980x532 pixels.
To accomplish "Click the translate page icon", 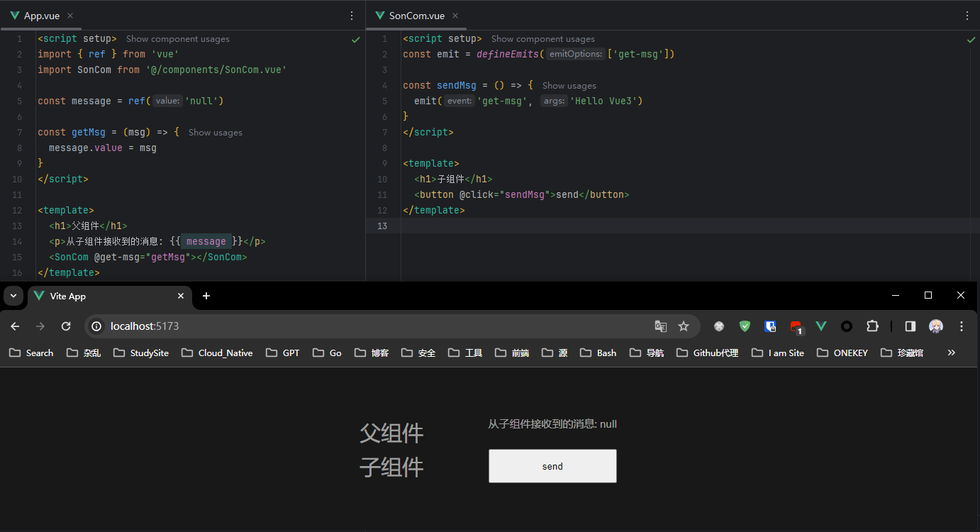I will [x=660, y=326].
